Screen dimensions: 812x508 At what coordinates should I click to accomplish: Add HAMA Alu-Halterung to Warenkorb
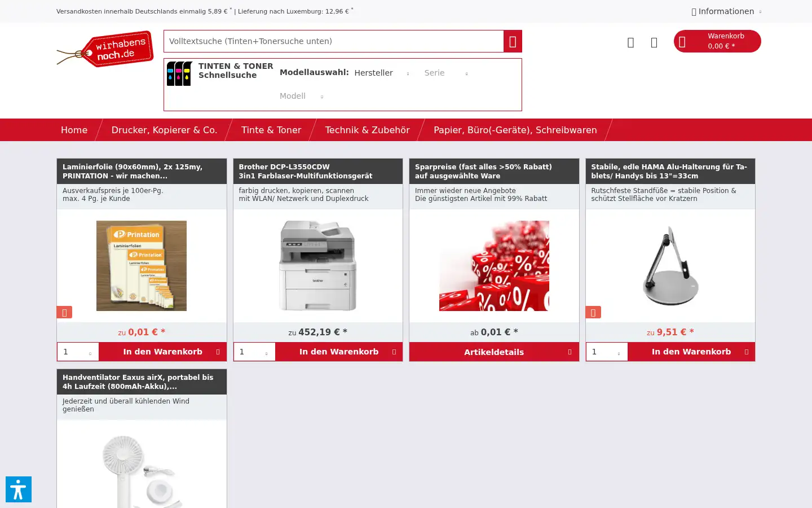691,352
